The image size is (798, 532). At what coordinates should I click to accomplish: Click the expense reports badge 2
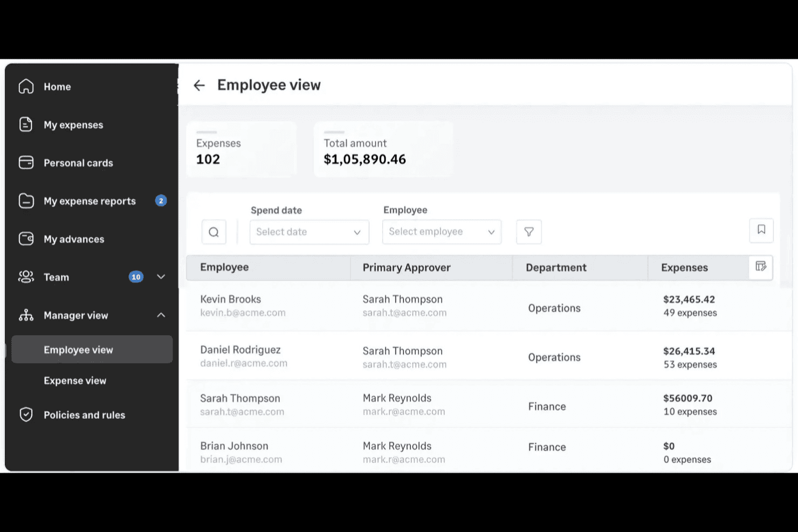[161, 201]
